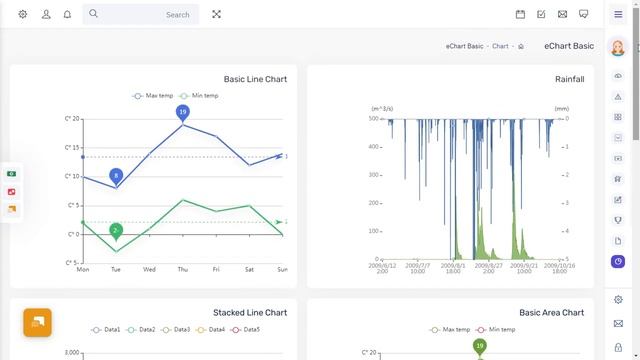This screenshot has width=640, height=360.
Task: Toggle Min temp legend in Basic Area Chart
Action: (496, 329)
